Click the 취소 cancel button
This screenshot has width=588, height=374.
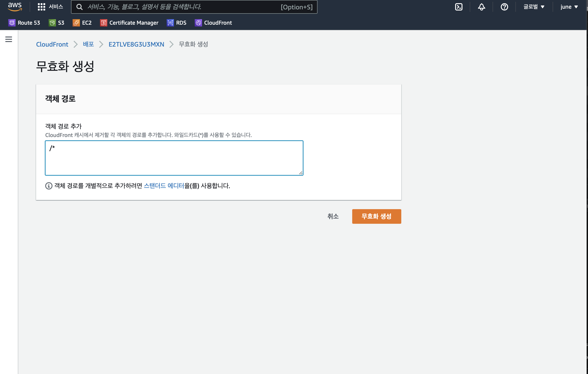click(333, 216)
